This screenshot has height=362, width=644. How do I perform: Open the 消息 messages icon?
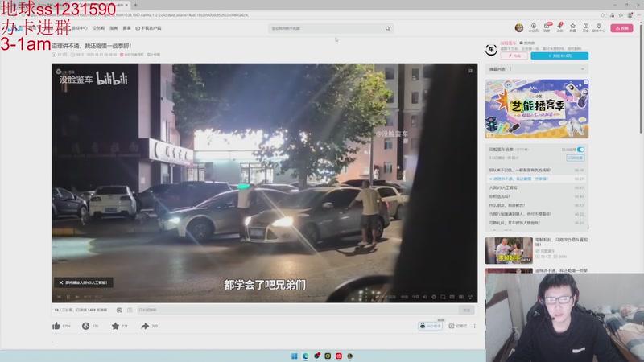(x=547, y=27)
